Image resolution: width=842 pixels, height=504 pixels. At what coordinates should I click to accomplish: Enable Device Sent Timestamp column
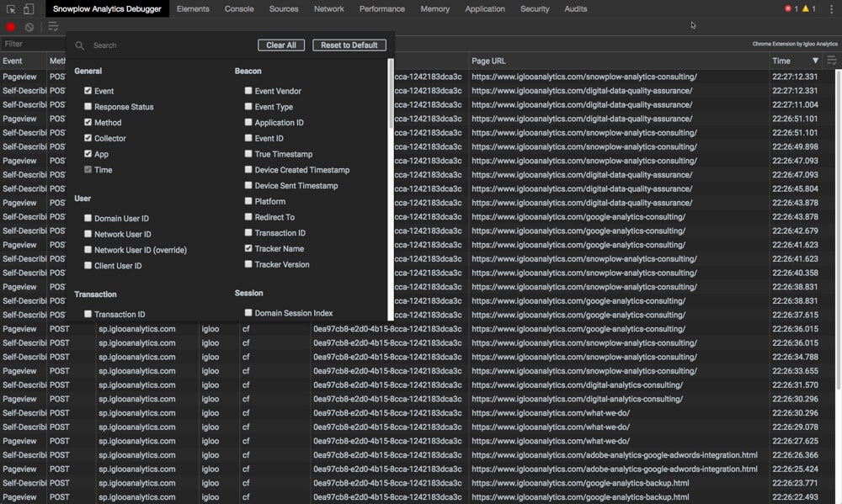pyautogui.click(x=248, y=185)
